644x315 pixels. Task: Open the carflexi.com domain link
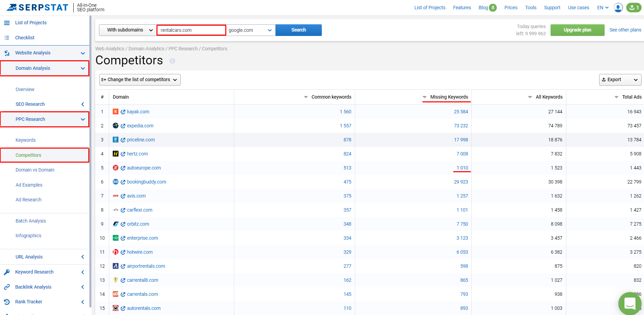[x=140, y=210]
